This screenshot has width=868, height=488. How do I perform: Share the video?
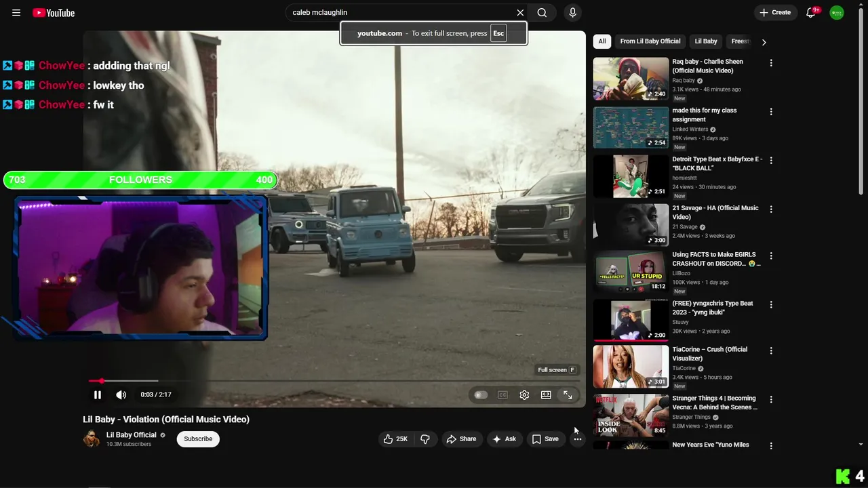click(x=461, y=439)
